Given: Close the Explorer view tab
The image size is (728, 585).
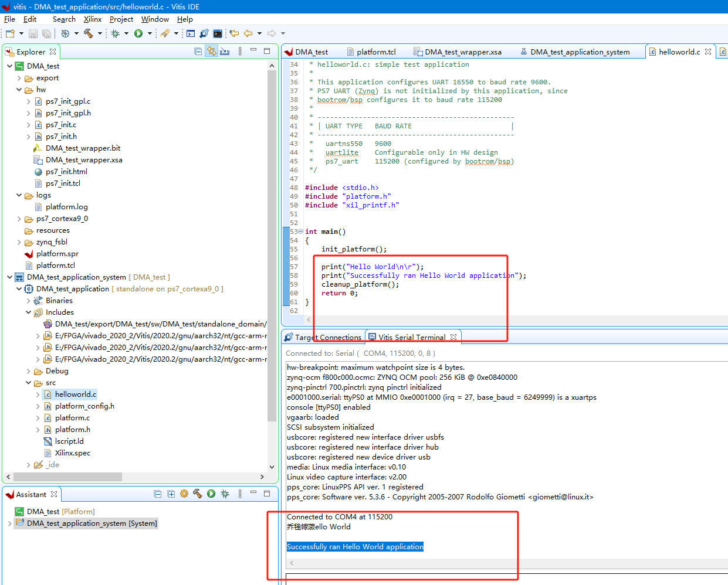Looking at the screenshot, I should [53, 52].
